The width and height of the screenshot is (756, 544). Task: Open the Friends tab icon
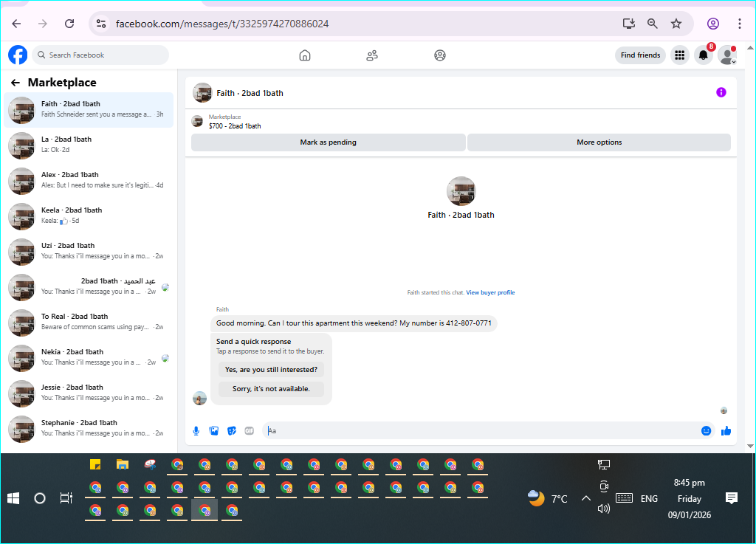(372, 55)
